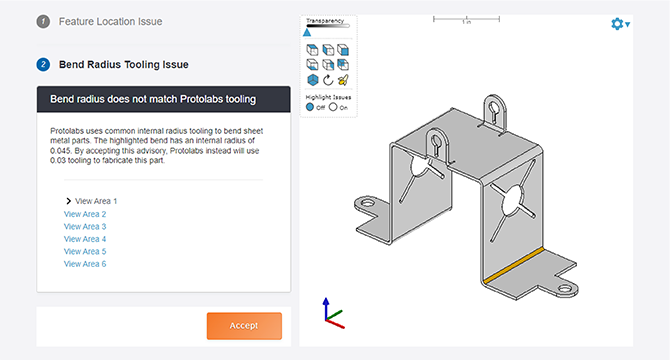
Task: Click the View Area 2 link
Action: click(85, 214)
